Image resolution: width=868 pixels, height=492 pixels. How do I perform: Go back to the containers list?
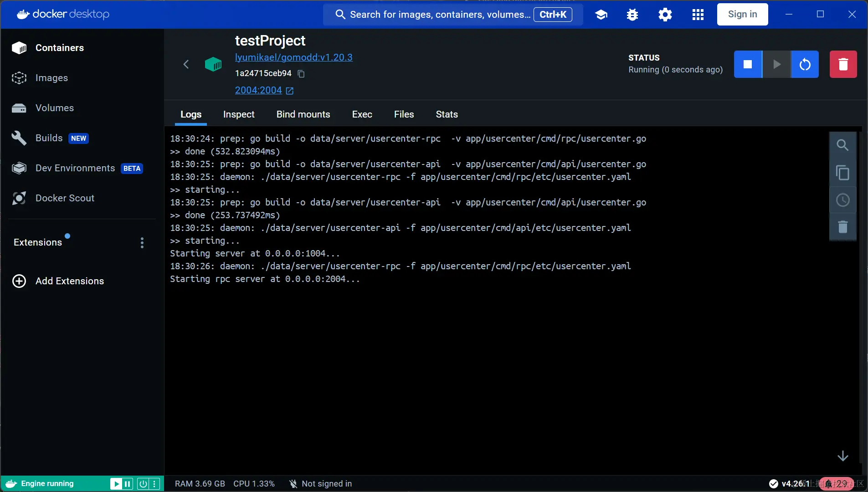pos(186,64)
